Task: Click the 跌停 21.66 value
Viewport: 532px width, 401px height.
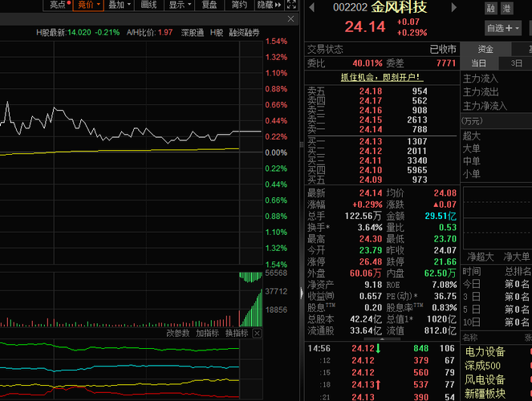Action: point(445,261)
